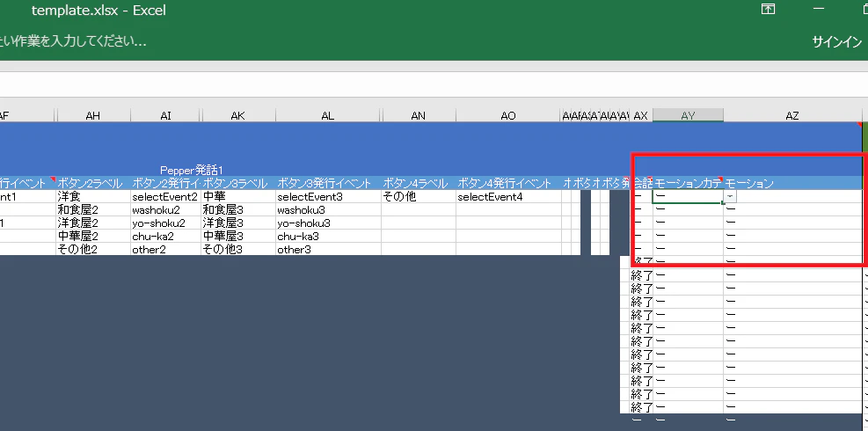Screen dimensions: 868x431
Task: Open the Ribbon Display Options icon
Action: pyautogui.click(x=768, y=9)
